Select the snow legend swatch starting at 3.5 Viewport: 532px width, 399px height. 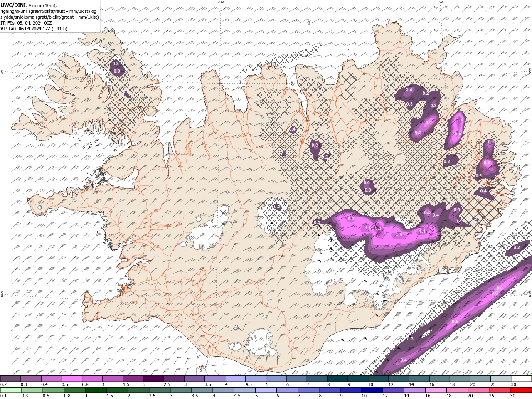[x=215, y=379]
